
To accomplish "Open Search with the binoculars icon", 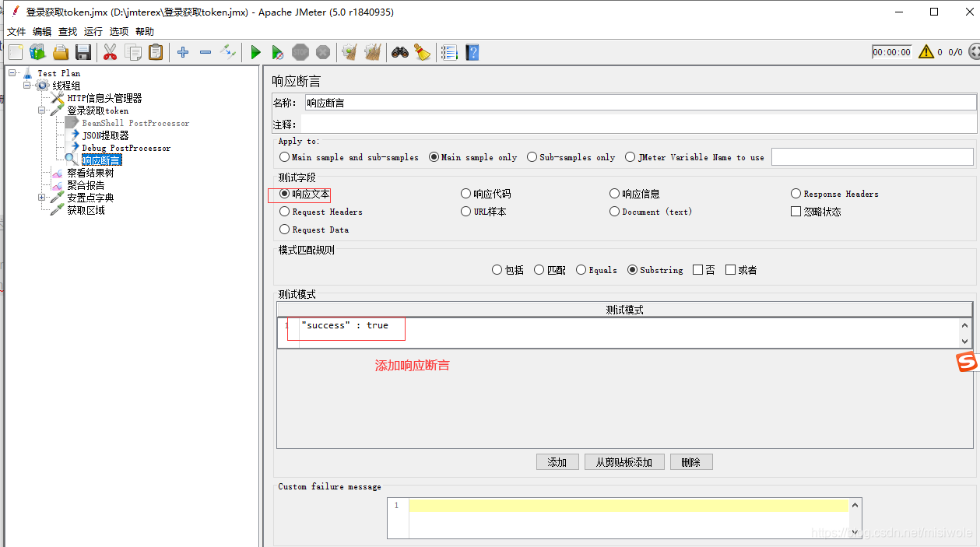I will point(400,52).
